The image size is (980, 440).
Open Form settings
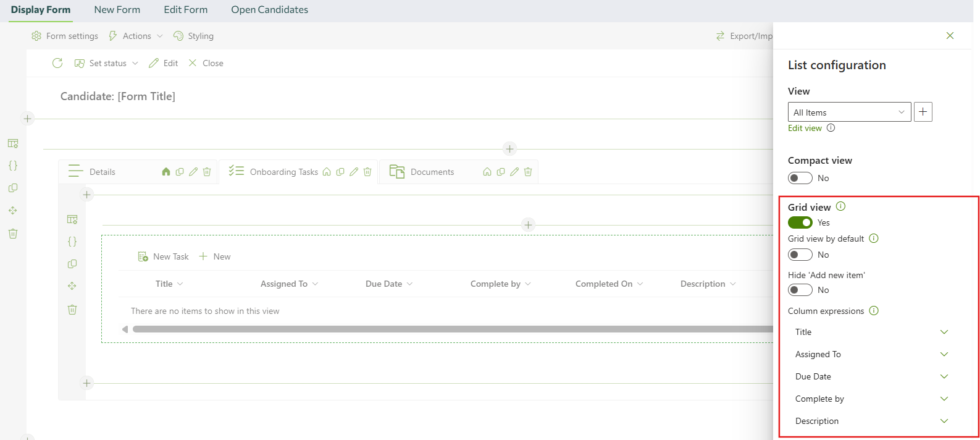[65, 36]
